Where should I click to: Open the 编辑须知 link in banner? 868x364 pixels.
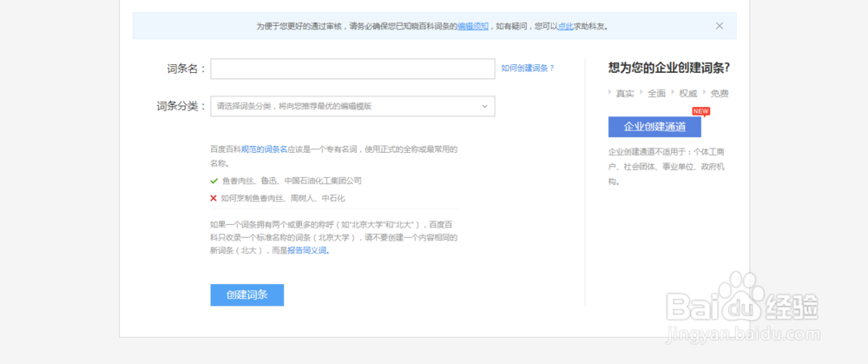click(x=473, y=26)
